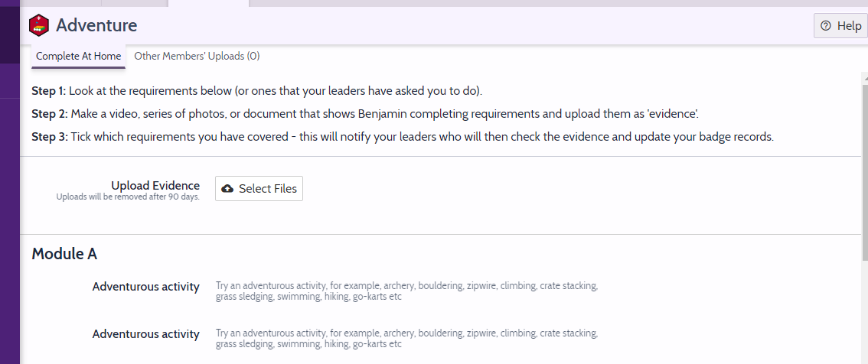The image size is (868, 364).
Task: Click the red Adventure badge icon
Action: click(x=39, y=25)
